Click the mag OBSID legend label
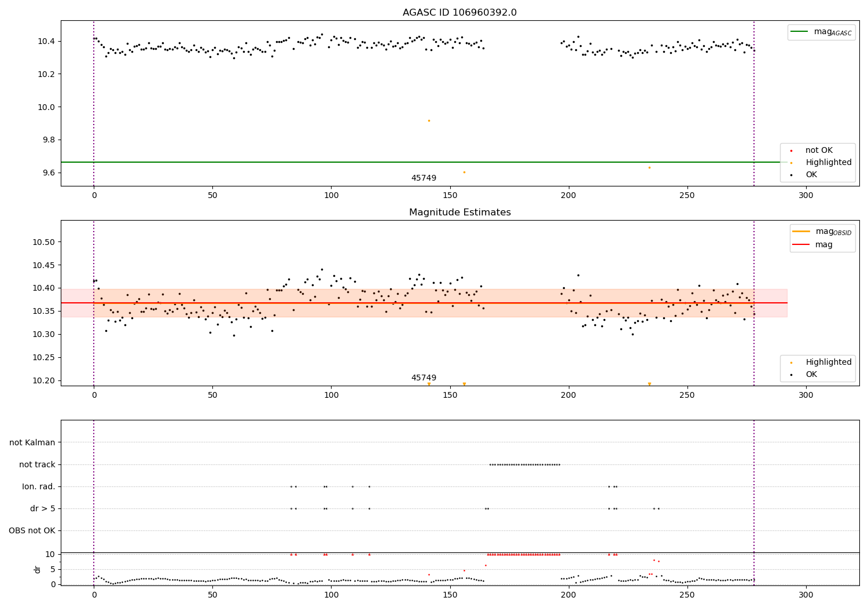The width and height of the screenshot is (868, 608). point(833,232)
